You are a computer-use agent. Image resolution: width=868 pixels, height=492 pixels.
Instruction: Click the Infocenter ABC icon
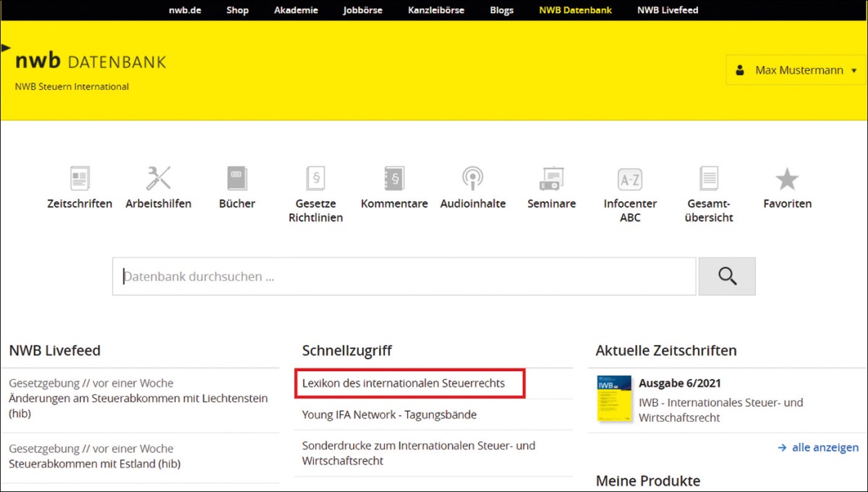(x=630, y=179)
